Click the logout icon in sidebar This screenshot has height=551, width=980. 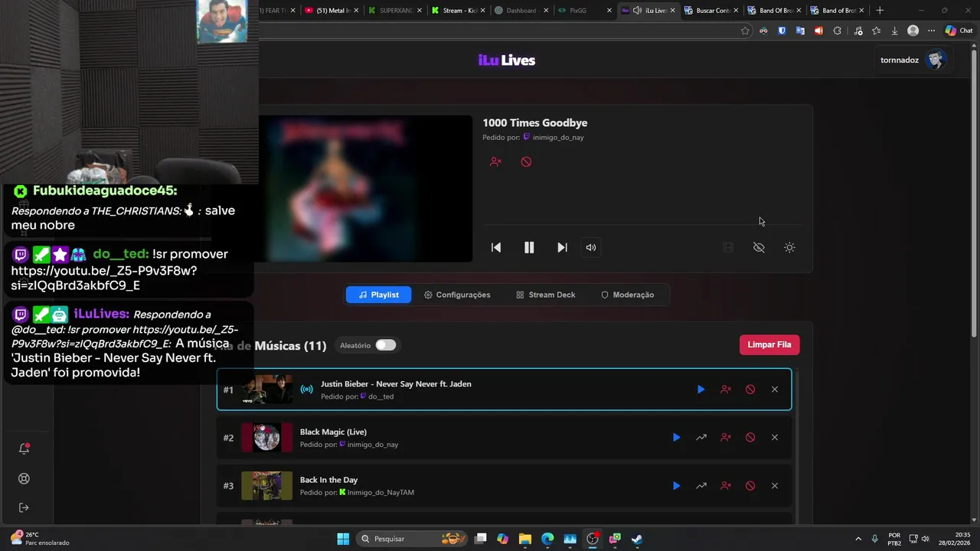pos(24,507)
